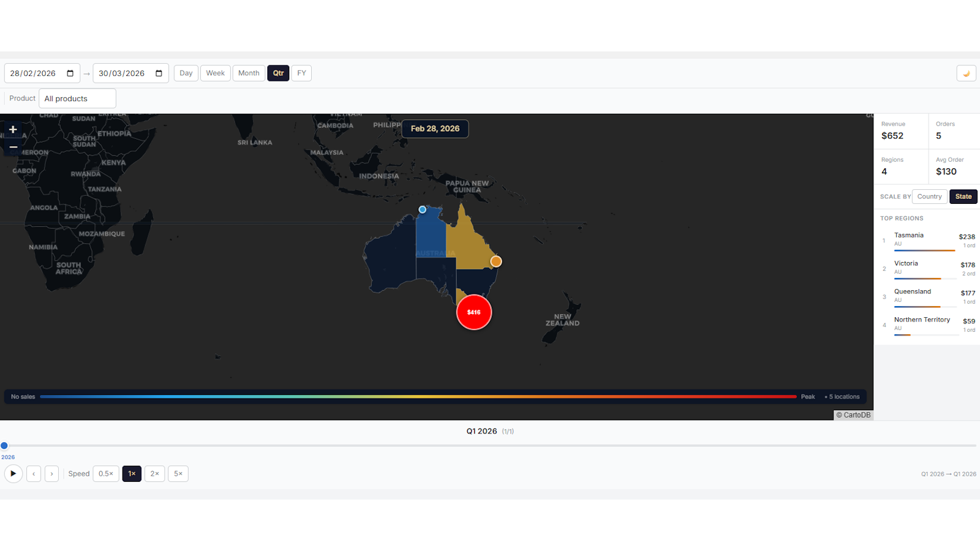Image resolution: width=980 pixels, height=551 pixels.
Task: Click the Feb 28, 2026 date label
Action: click(435, 129)
